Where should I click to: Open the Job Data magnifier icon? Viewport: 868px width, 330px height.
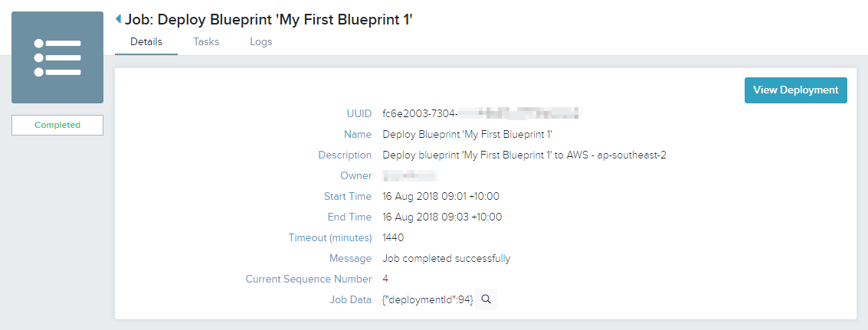486,299
